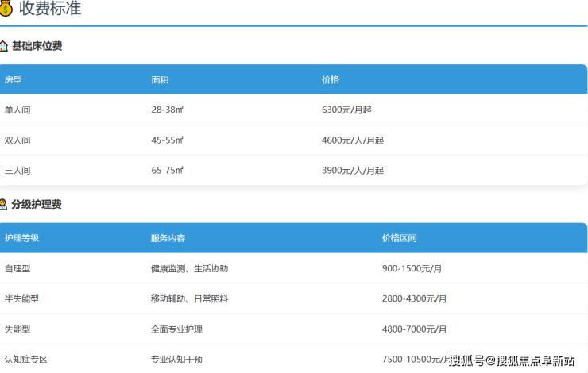Click the house icon beside 基础床位费
Viewport: 588px width, 373px height.
(x=4, y=46)
